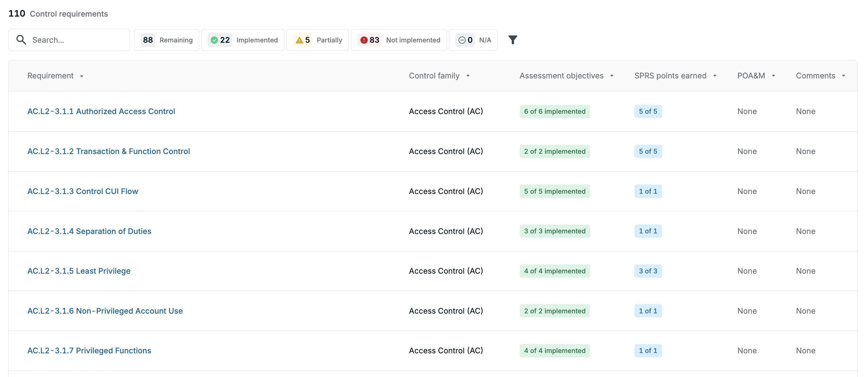Image resolution: width=868 pixels, height=377 pixels.
Task: Open AC.L2-3.1.1 Authorized Access Control
Action: click(101, 111)
